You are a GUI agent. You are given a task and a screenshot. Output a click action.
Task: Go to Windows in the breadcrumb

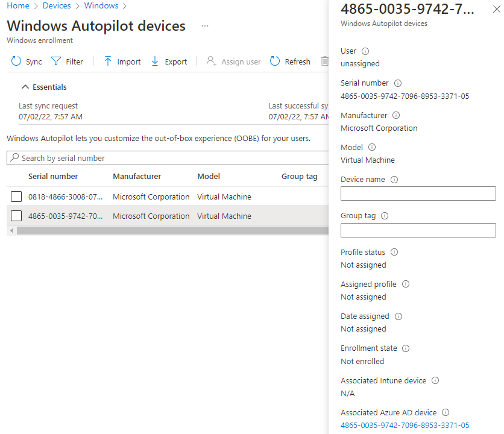pos(101,5)
